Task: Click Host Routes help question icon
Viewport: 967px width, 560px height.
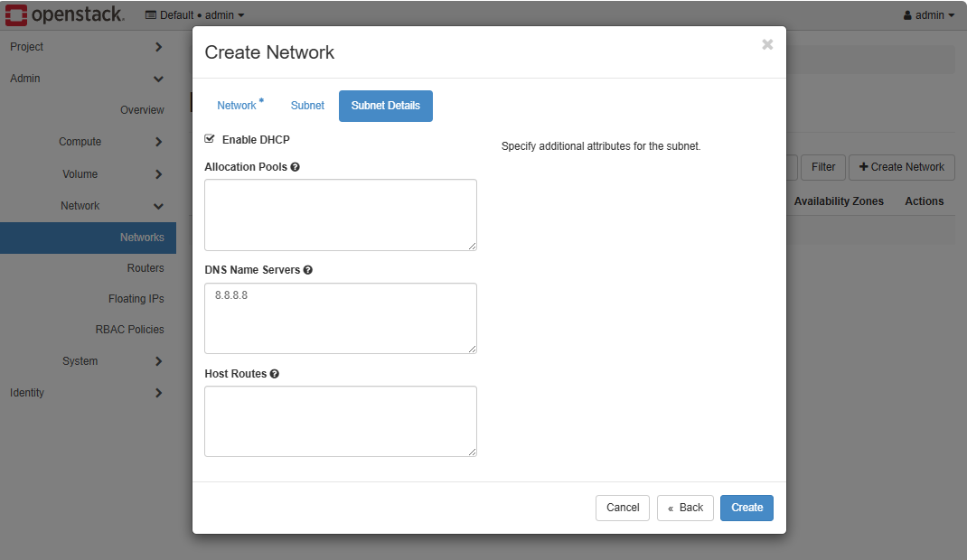Action: pyautogui.click(x=275, y=374)
